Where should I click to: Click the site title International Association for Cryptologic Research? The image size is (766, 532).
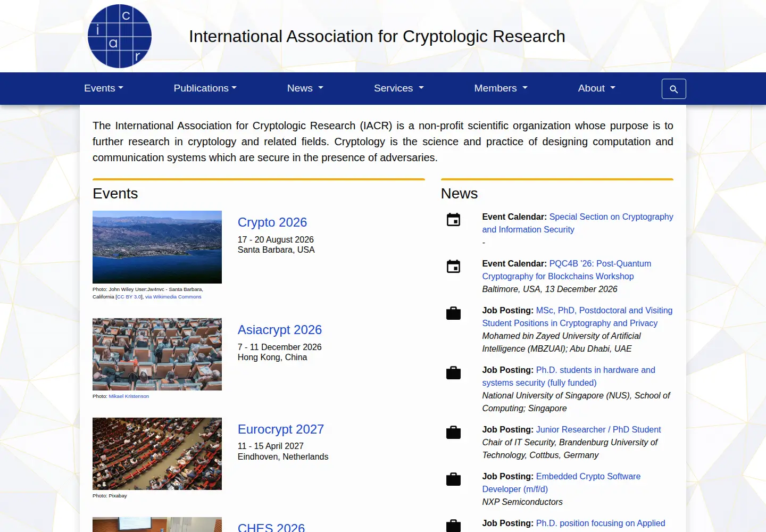377,36
